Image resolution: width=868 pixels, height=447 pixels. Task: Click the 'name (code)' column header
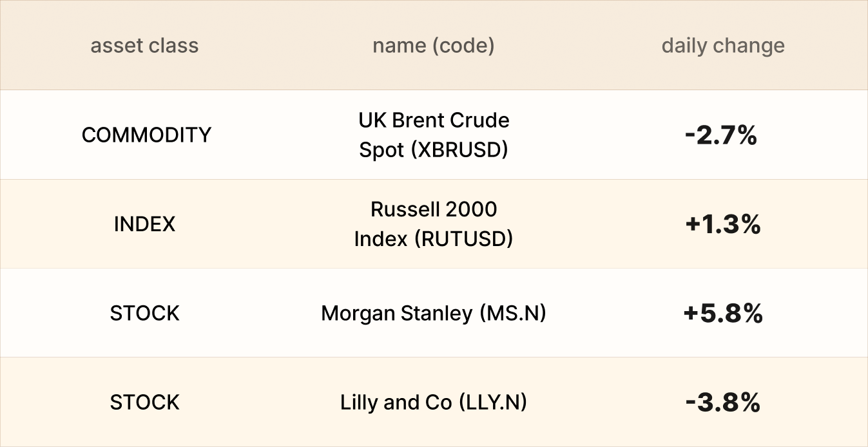pyautogui.click(x=433, y=46)
